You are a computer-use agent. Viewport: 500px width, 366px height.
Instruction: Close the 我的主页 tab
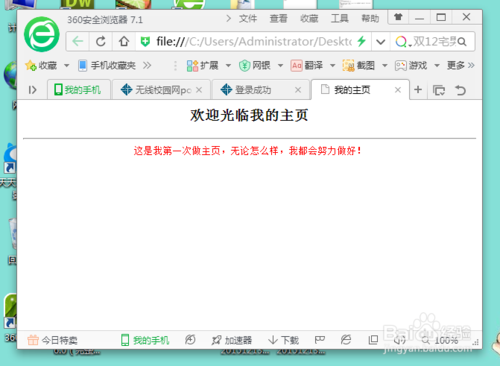point(398,90)
